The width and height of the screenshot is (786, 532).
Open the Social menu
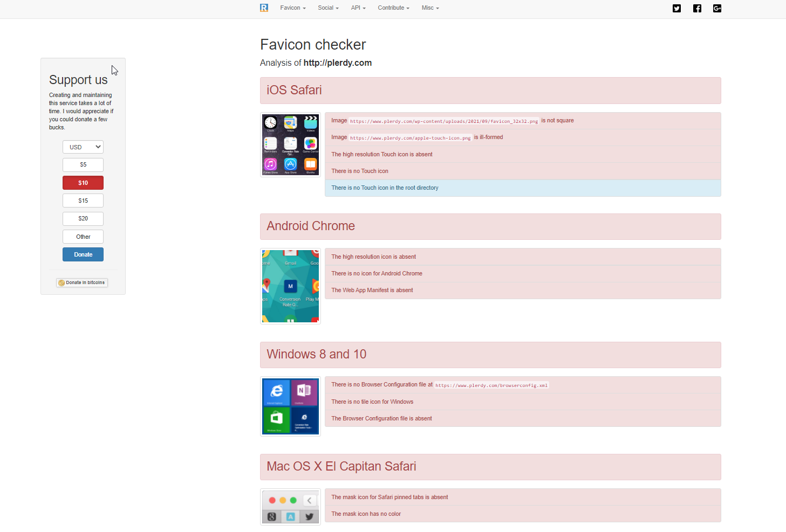[x=327, y=8]
